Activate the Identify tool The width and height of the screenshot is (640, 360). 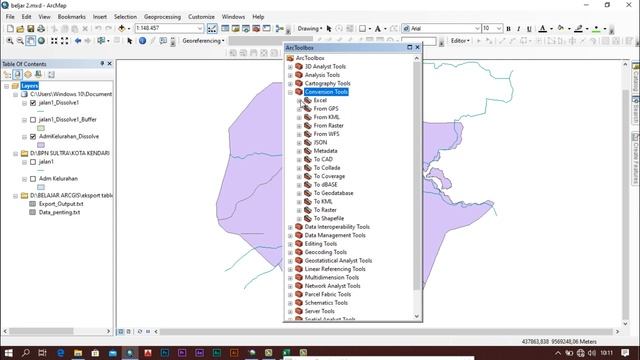pos(142,41)
